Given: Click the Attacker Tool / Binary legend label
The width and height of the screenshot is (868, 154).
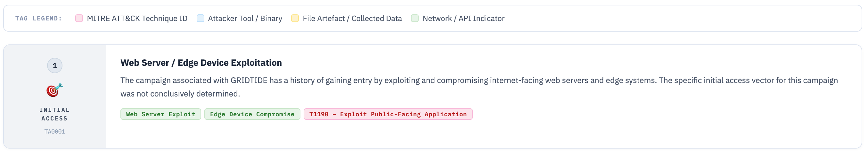Looking at the screenshot, I should (x=245, y=19).
